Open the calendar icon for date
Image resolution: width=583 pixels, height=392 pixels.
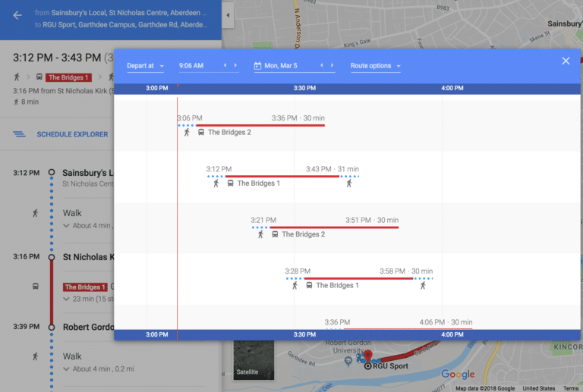pos(257,66)
